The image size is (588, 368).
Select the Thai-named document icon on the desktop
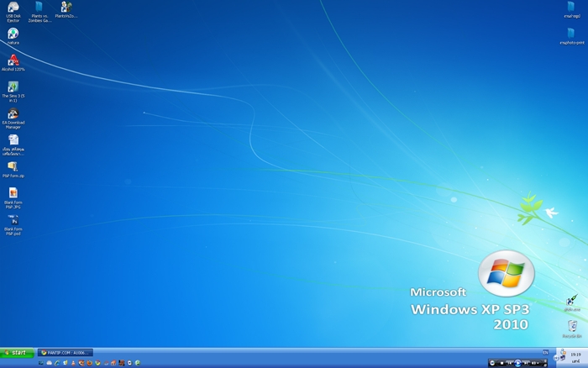tap(13, 145)
